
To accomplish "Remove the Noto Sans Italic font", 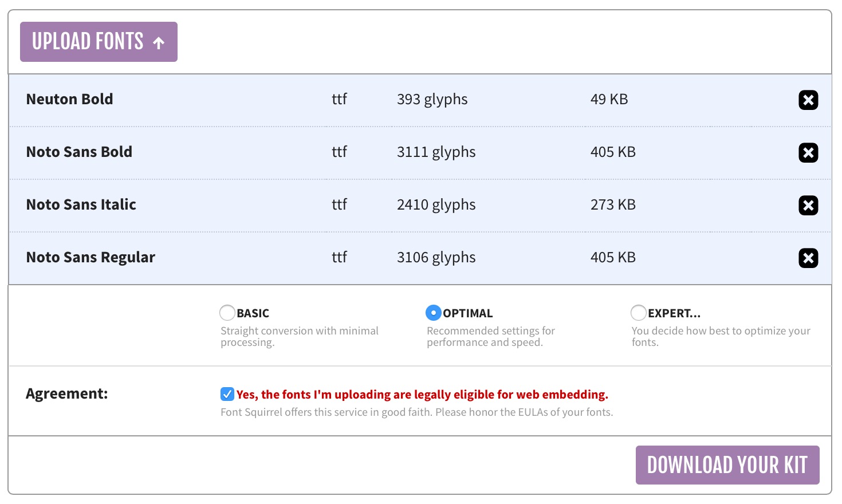I will [808, 206].
